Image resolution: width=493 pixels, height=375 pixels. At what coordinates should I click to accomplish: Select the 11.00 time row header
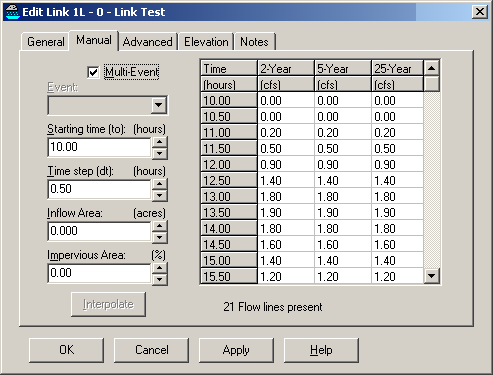pyautogui.click(x=229, y=132)
